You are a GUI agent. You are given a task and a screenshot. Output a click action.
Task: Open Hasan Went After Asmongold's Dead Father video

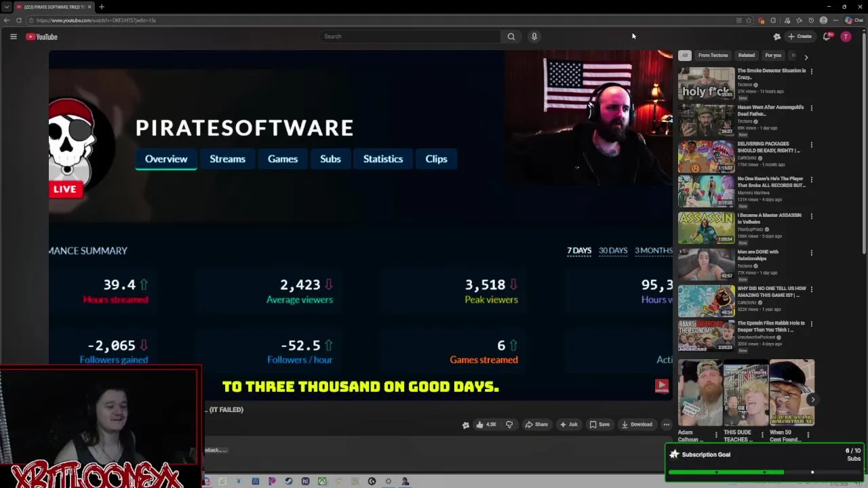(770, 110)
